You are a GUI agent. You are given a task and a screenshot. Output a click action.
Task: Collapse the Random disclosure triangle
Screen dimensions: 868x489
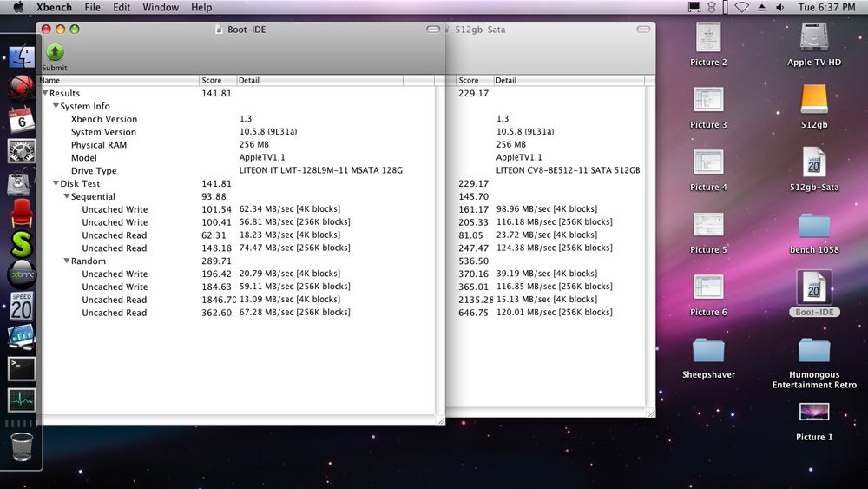click(67, 261)
